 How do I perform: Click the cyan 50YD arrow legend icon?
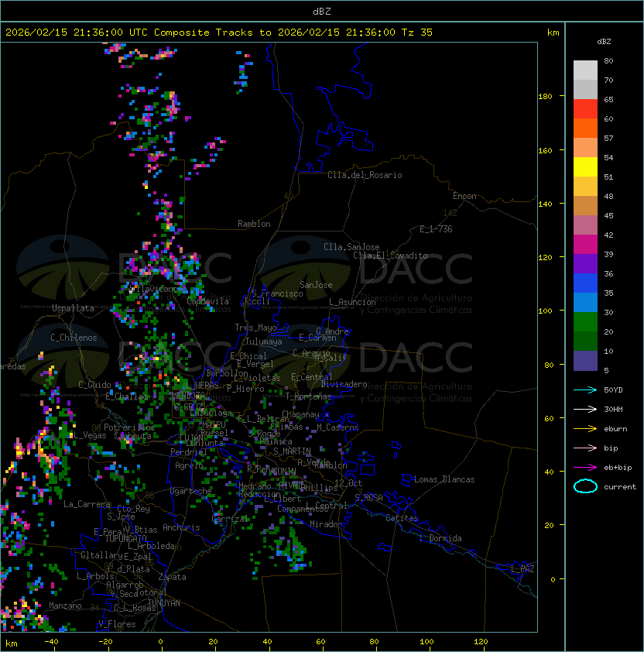tap(585, 389)
